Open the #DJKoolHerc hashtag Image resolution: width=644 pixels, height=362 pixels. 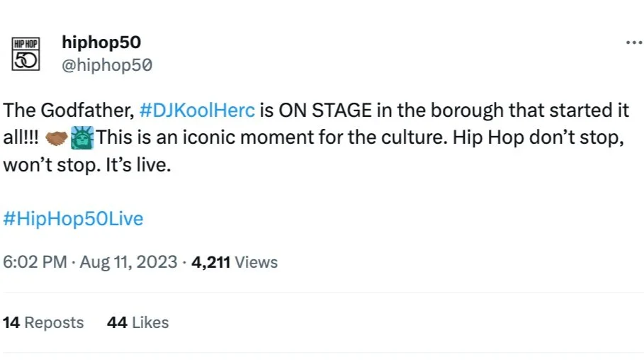pyautogui.click(x=196, y=111)
